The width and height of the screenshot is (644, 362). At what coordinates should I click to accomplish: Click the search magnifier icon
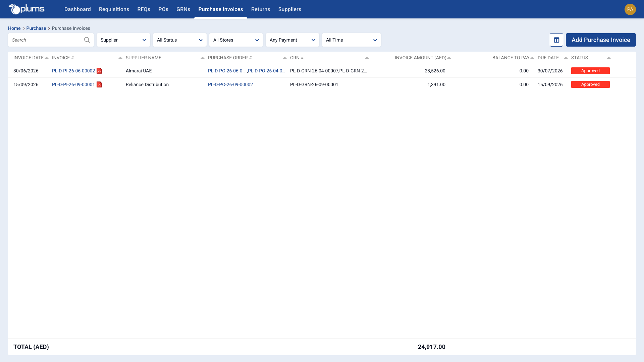pos(87,40)
